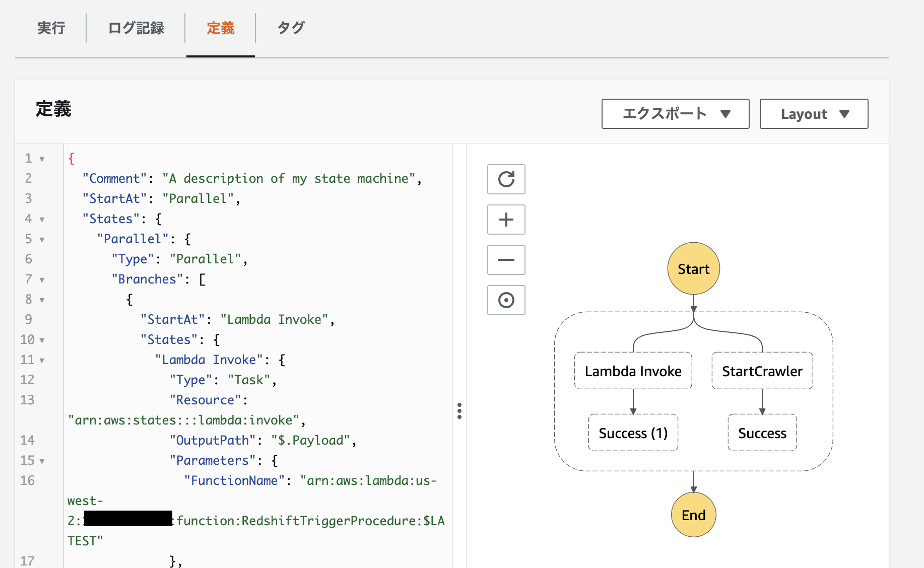
Task: Fold the Lambda Invoke state on line 11
Action: (41, 360)
